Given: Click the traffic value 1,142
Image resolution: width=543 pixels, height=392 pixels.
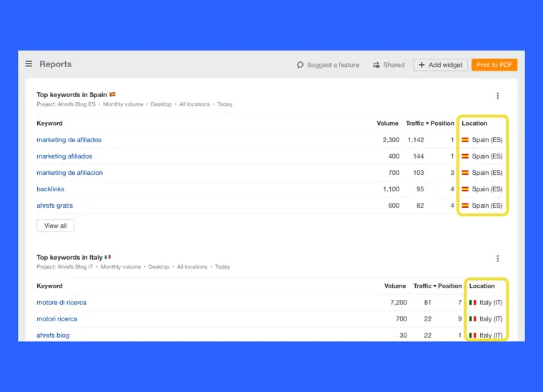Looking at the screenshot, I should pyautogui.click(x=416, y=140).
